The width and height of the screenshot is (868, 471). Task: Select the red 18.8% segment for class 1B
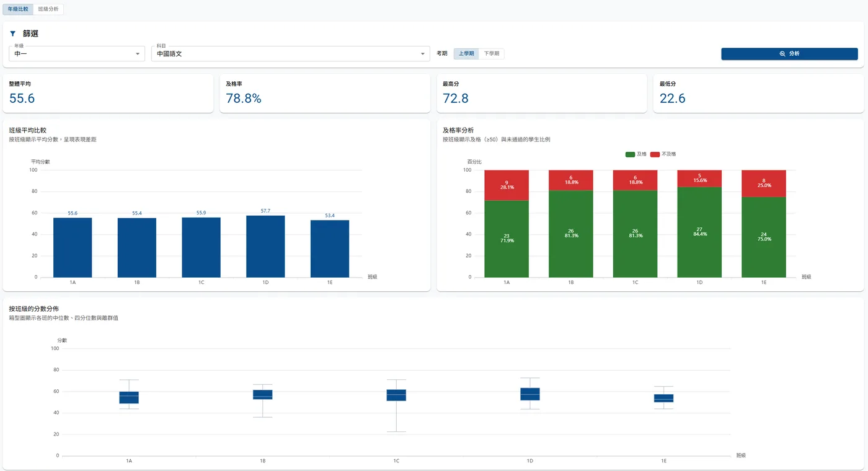tap(571, 180)
